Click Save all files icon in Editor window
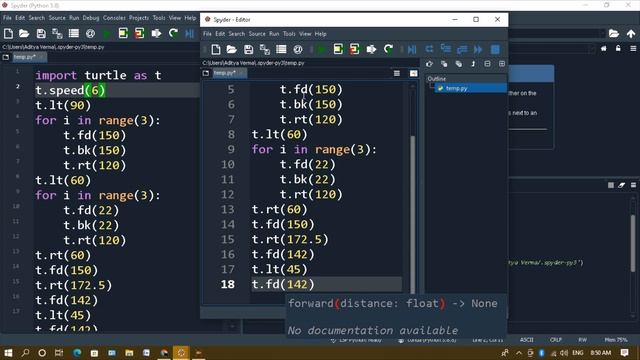640x360 pixels. [264, 50]
